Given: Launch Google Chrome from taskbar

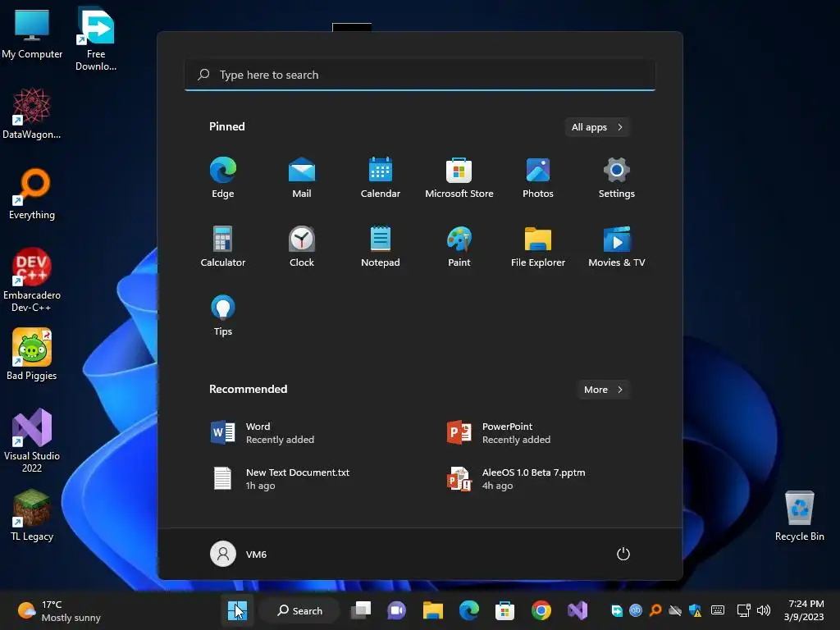Looking at the screenshot, I should click(541, 610).
